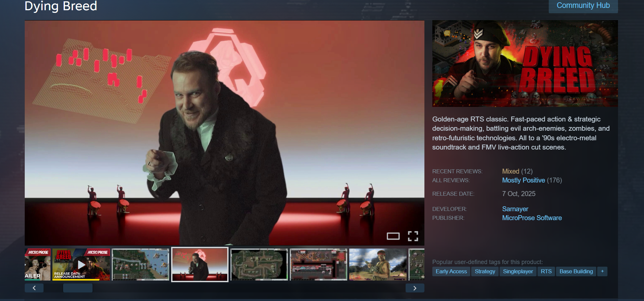The height and width of the screenshot is (301, 644).
Task: Open the Strategy tag
Action: (x=485, y=271)
